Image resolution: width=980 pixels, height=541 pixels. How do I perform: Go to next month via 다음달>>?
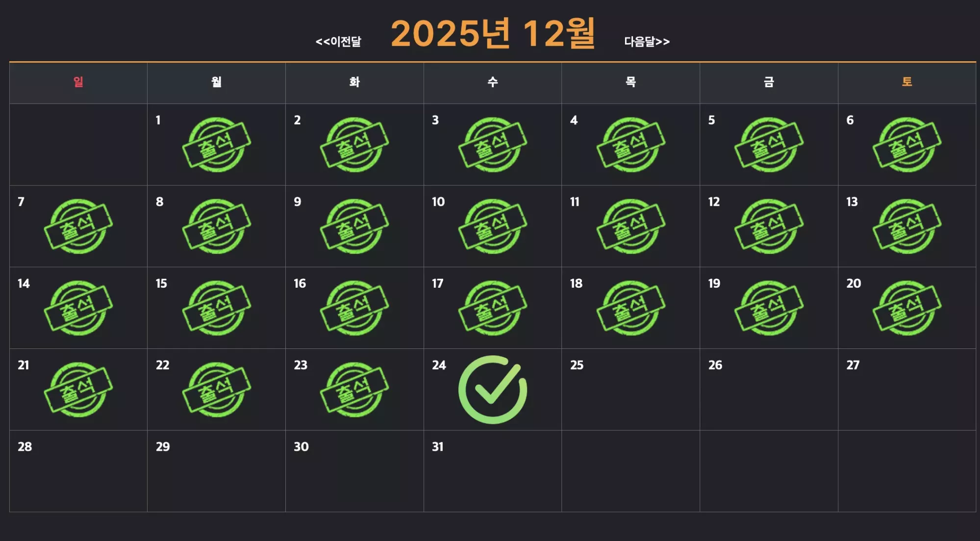tap(647, 42)
